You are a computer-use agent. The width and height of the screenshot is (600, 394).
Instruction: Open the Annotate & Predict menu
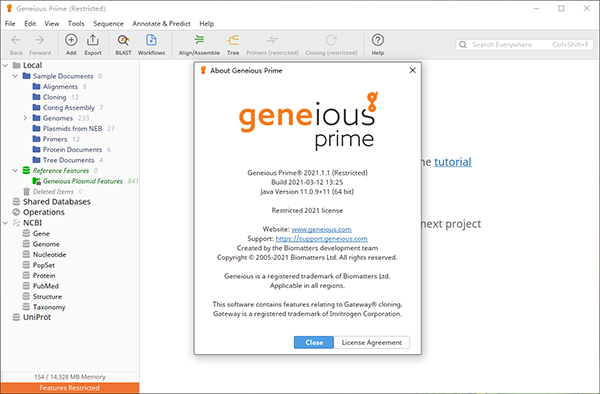[161, 24]
